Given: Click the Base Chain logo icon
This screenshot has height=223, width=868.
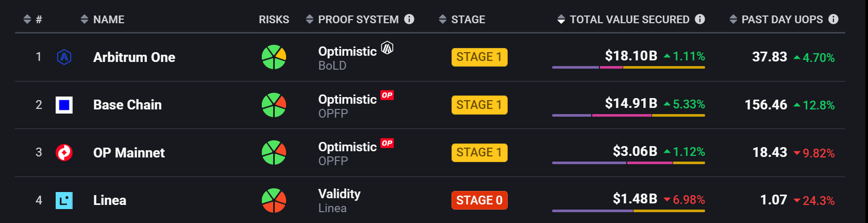Looking at the screenshot, I should (64, 105).
